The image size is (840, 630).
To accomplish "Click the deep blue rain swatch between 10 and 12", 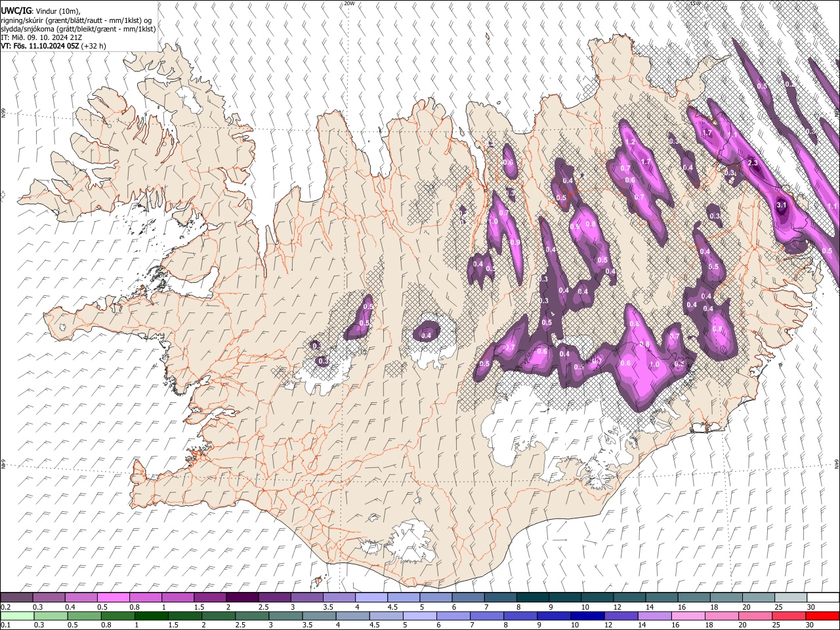I will pyautogui.click(x=587, y=616).
